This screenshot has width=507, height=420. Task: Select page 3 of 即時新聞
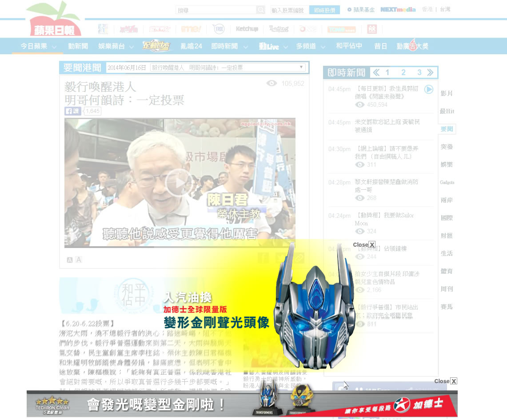(419, 72)
